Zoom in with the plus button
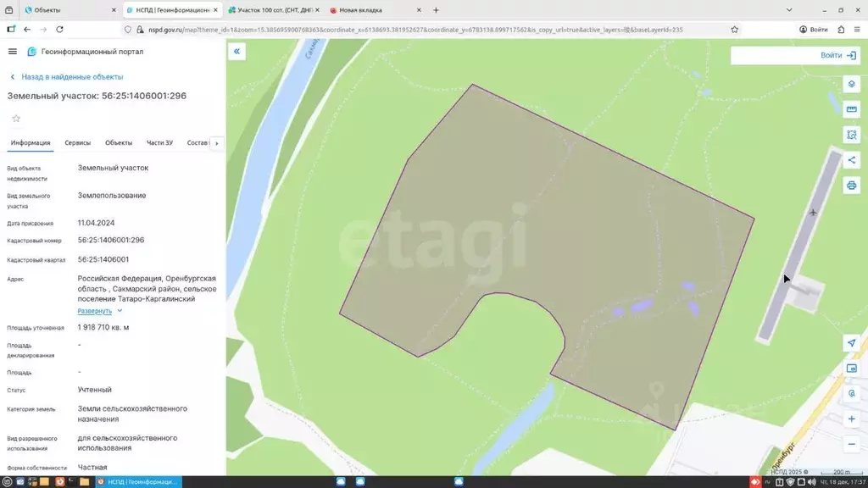 [x=851, y=419]
